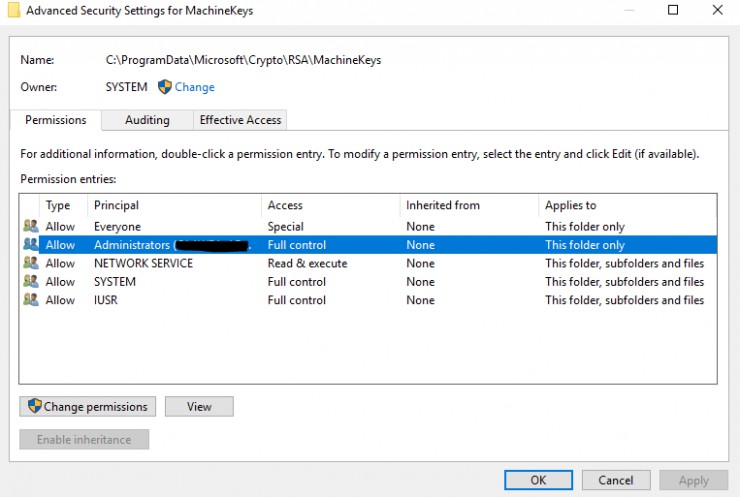Click the Enable inheritance button

(x=84, y=439)
